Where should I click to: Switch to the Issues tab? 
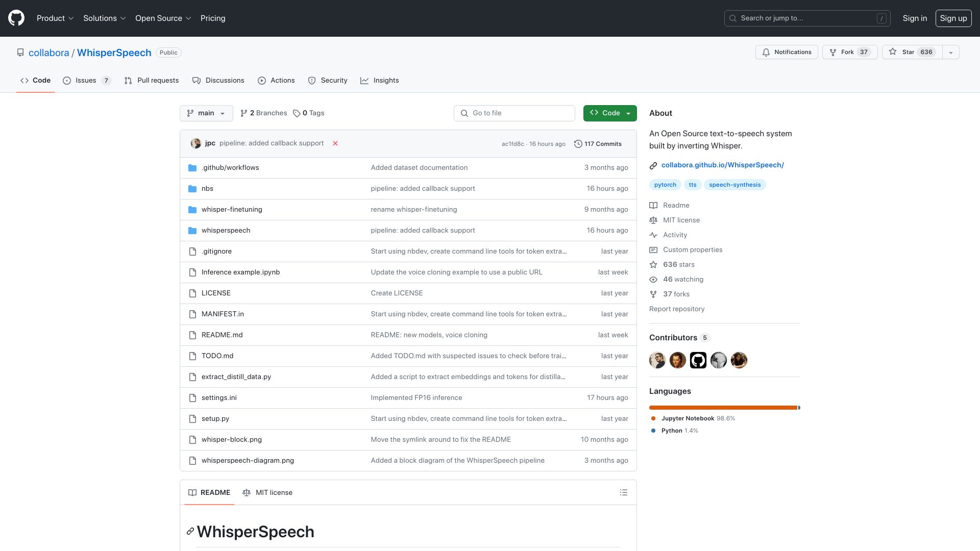coord(87,81)
